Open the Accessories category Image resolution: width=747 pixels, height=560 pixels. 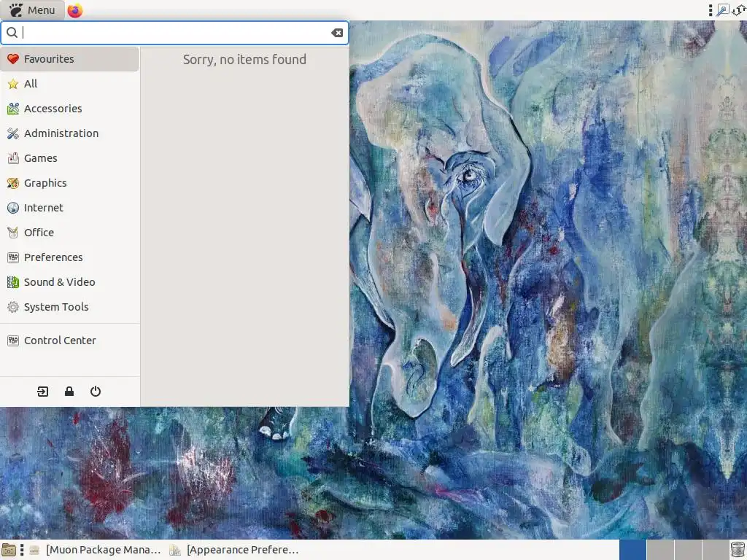(x=69, y=109)
